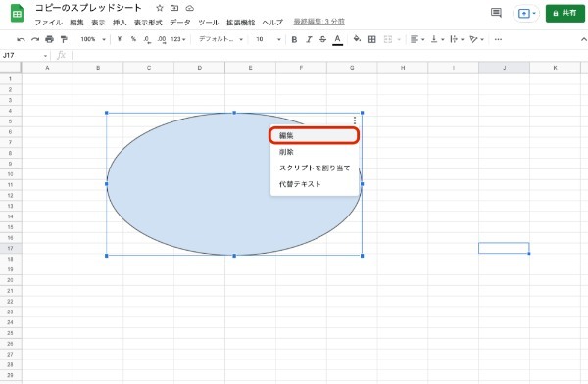
Task: Open the text color picker
Action: (337, 40)
